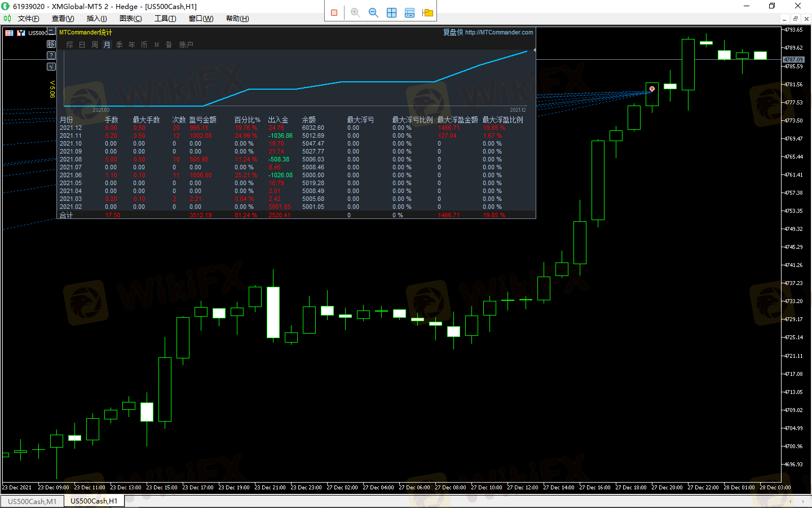The width and height of the screenshot is (812, 508).
Task: Open the http://MTCommander.com link
Action: click(498, 32)
